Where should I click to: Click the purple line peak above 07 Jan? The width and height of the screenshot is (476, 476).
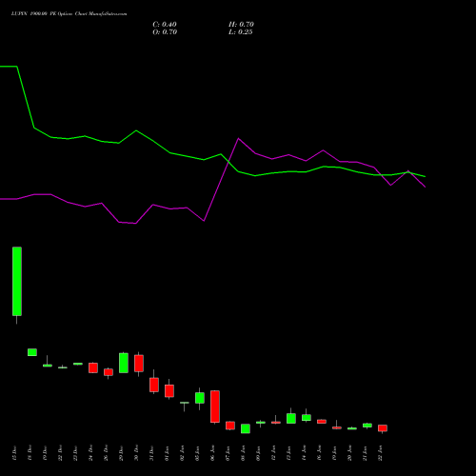[x=238, y=138]
